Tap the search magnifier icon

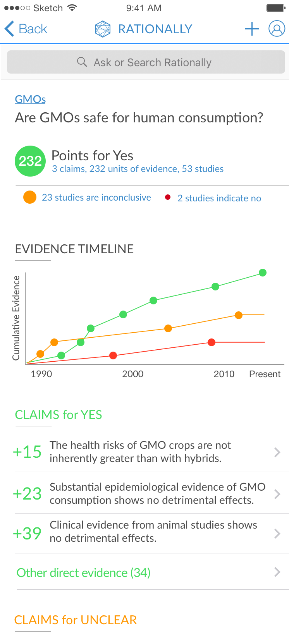[x=82, y=62]
